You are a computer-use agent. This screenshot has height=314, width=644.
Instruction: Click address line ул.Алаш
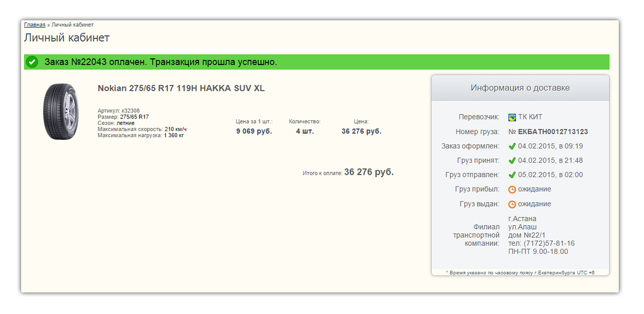(x=522, y=227)
